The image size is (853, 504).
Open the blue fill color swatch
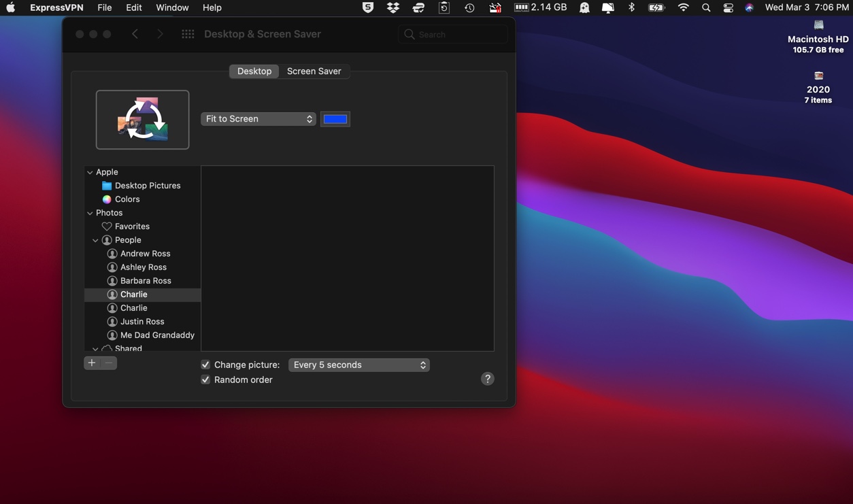pyautogui.click(x=335, y=118)
